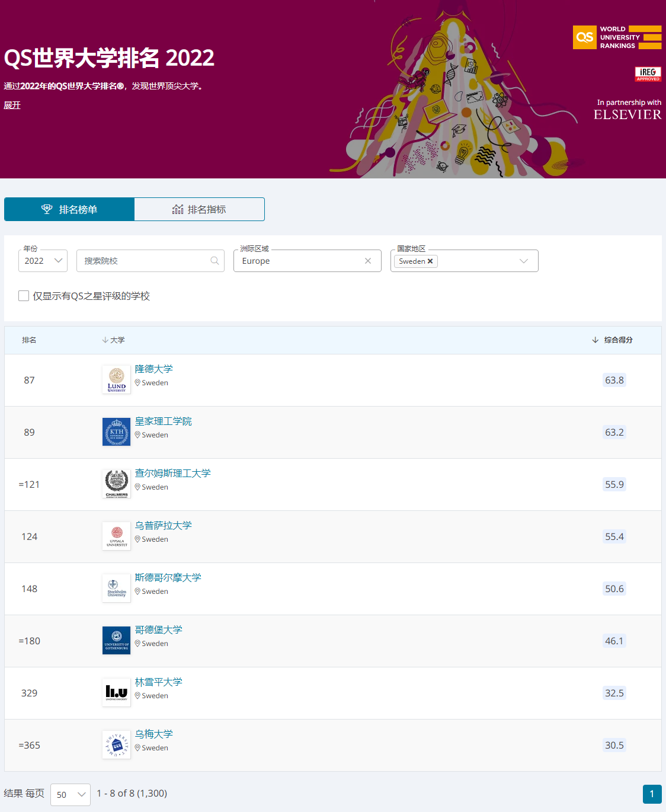This screenshot has width=666, height=812.
Task: Click the QS World University Rankings logo
Action: (x=617, y=37)
